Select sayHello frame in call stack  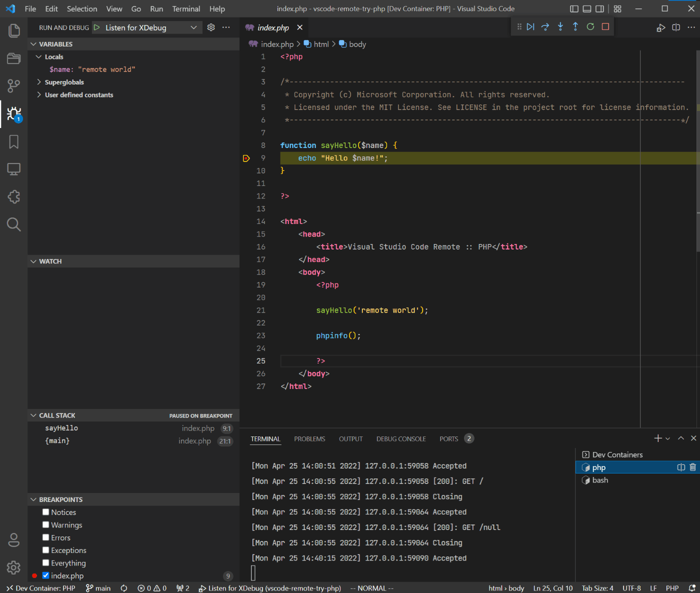(133, 428)
